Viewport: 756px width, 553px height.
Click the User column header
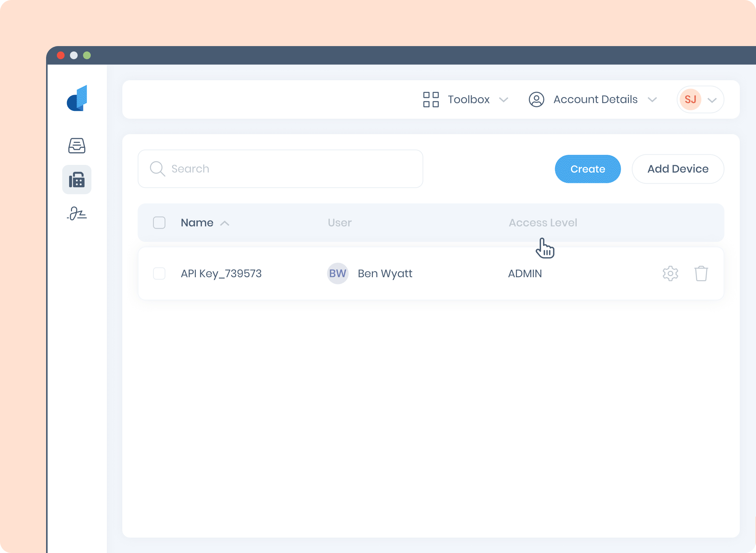(339, 222)
